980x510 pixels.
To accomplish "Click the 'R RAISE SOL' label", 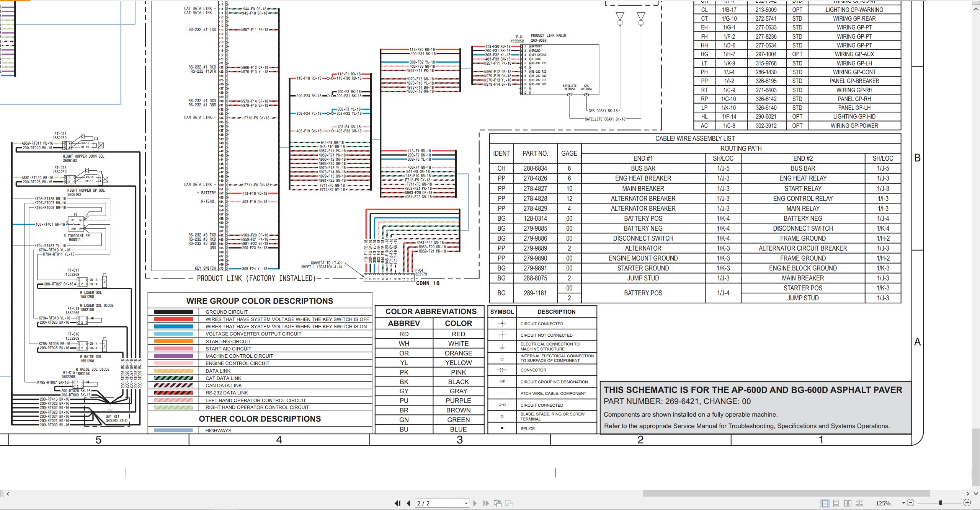I will coord(91,357).
